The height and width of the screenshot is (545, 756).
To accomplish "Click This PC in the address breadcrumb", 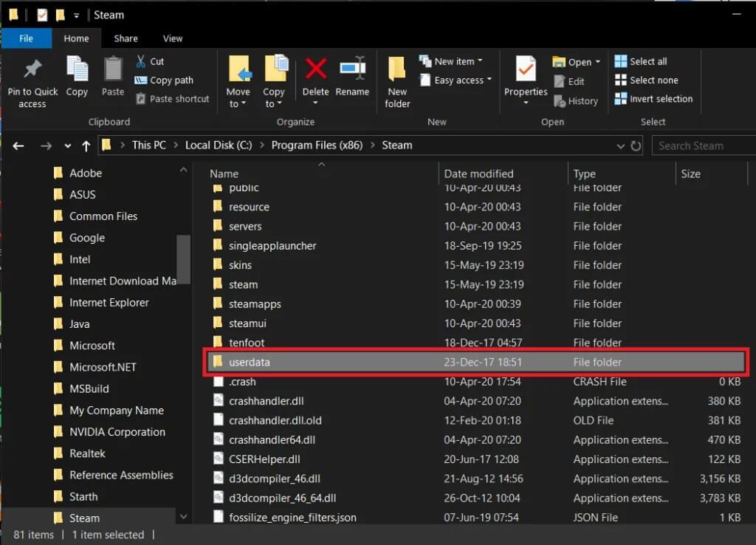I will (x=149, y=145).
